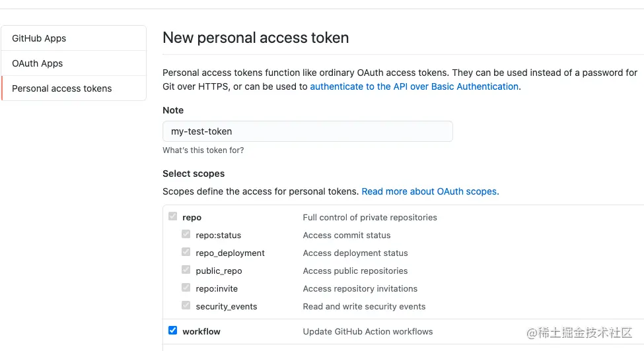Click the repo:invite scope label
This screenshot has width=644, height=351.
217,288
